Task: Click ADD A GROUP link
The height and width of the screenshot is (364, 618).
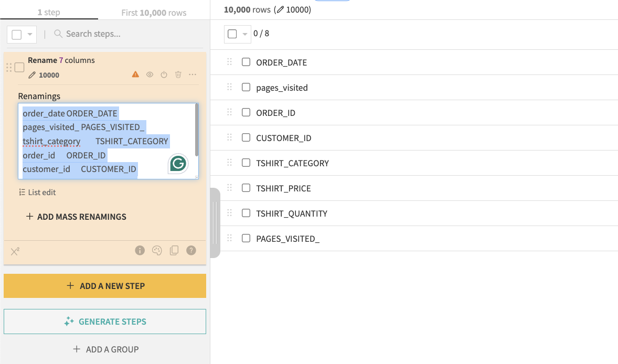Action: [105, 349]
